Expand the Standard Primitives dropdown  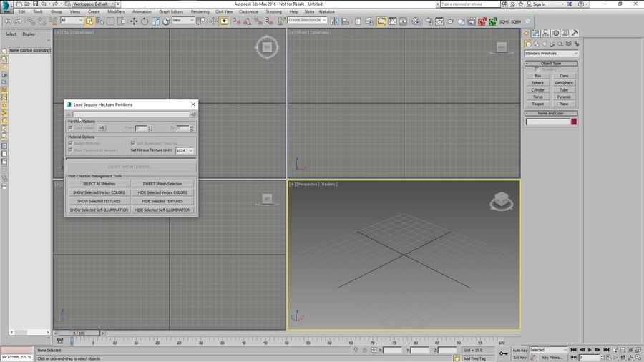click(x=551, y=53)
